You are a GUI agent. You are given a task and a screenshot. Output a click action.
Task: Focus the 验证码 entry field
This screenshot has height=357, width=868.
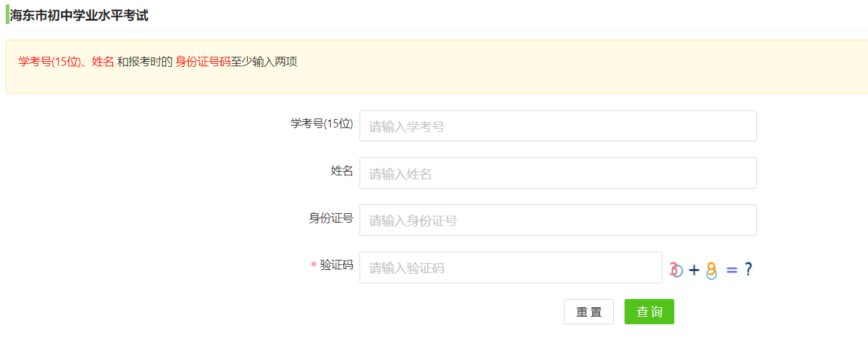(x=510, y=267)
